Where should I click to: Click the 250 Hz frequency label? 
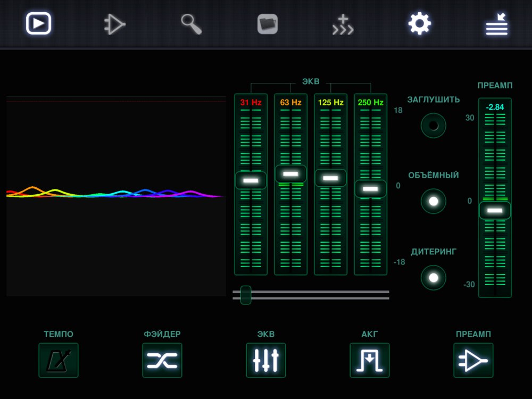[x=370, y=103]
